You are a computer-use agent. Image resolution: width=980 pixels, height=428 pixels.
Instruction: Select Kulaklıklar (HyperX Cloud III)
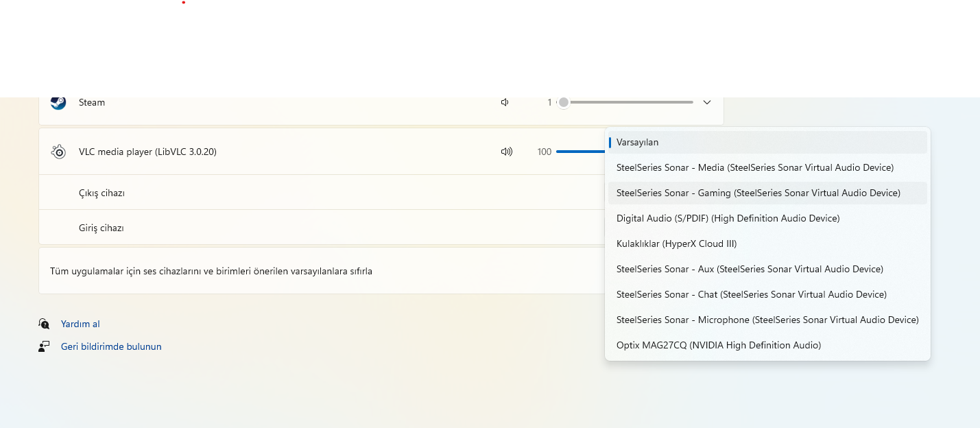click(x=767, y=243)
